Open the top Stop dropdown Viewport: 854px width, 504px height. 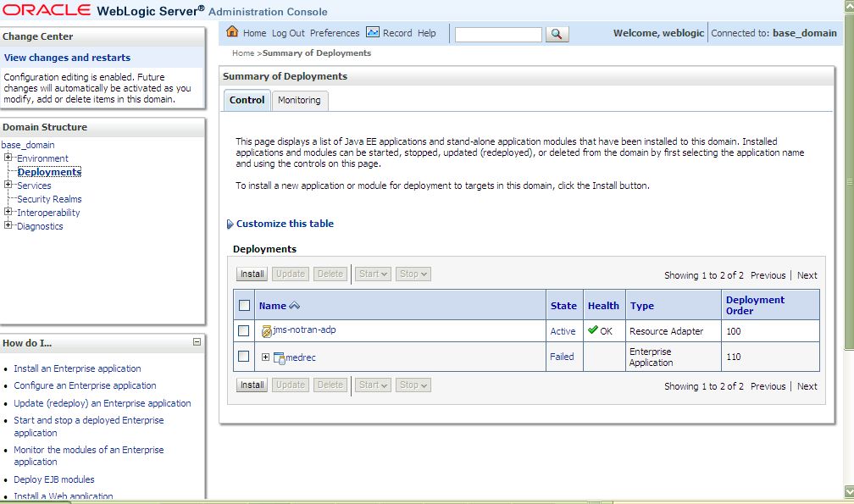413,274
